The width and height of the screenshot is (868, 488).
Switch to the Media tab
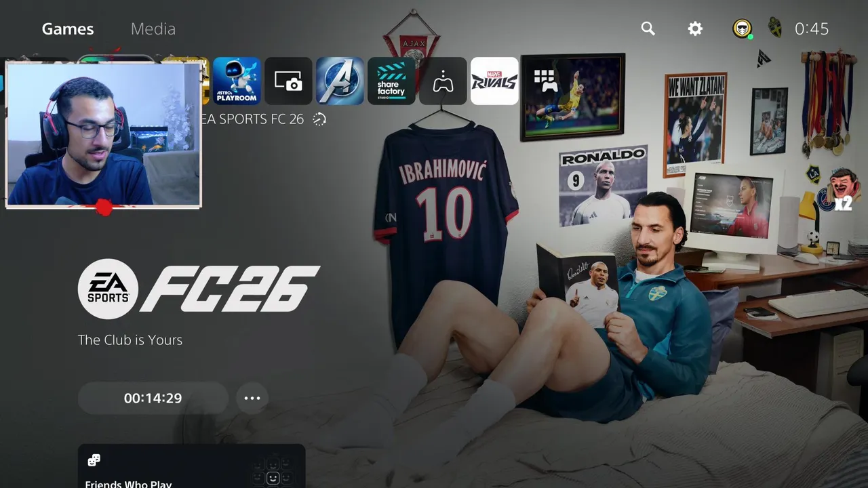(x=153, y=29)
